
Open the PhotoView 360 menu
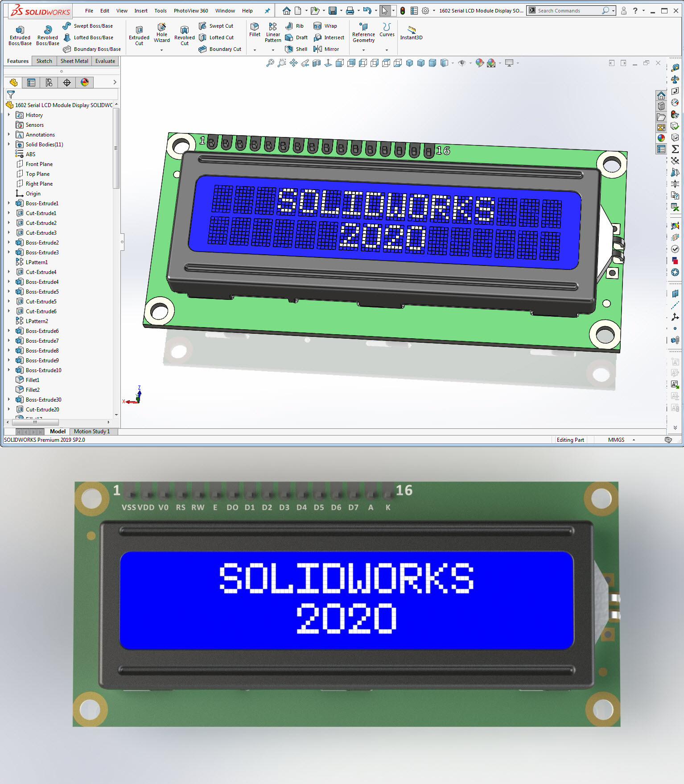coord(191,11)
